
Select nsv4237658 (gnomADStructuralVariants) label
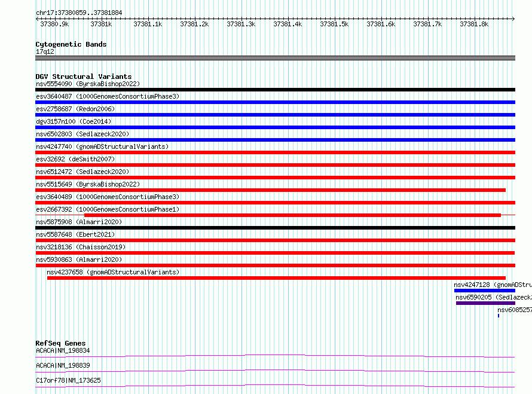[x=113, y=272]
